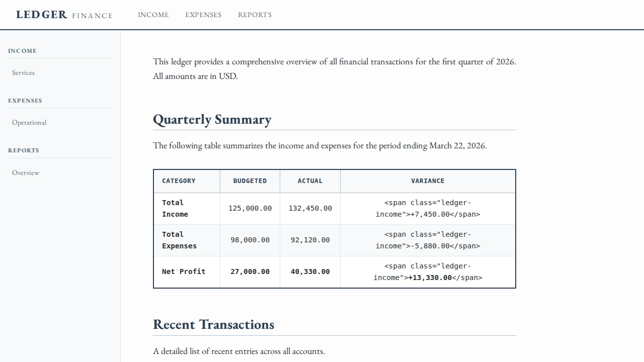Click the Quarterly Summary heading
644x362 pixels.
[212, 119]
